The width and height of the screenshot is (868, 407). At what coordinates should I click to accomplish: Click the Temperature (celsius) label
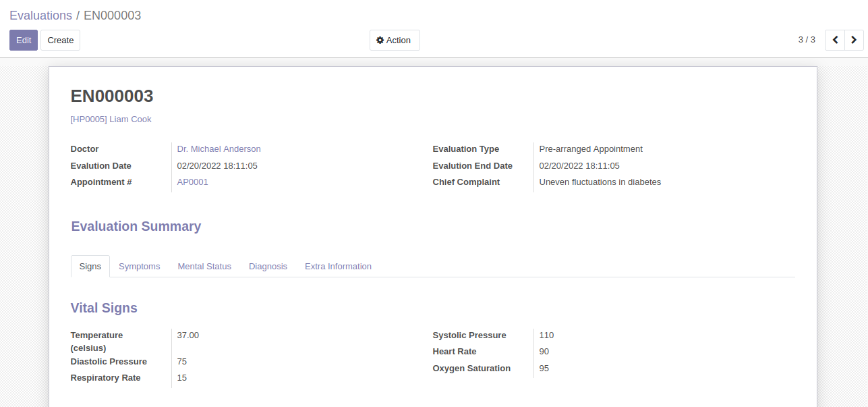pyautogui.click(x=97, y=342)
